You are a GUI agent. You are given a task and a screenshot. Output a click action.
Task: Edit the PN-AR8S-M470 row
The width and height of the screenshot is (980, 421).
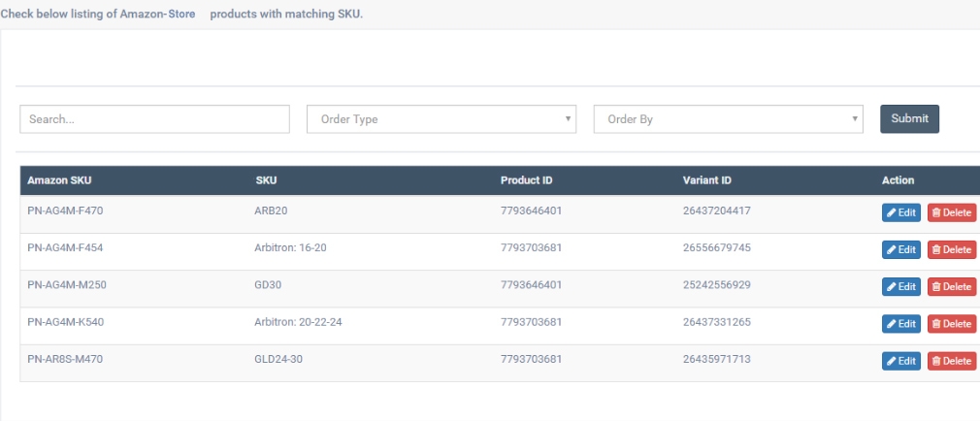tap(901, 361)
